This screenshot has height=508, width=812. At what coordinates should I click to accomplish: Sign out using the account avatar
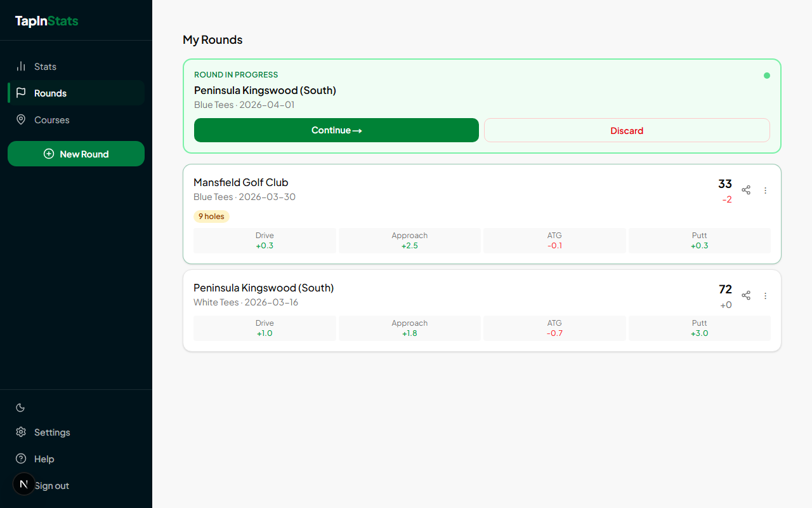pyautogui.click(x=23, y=484)
